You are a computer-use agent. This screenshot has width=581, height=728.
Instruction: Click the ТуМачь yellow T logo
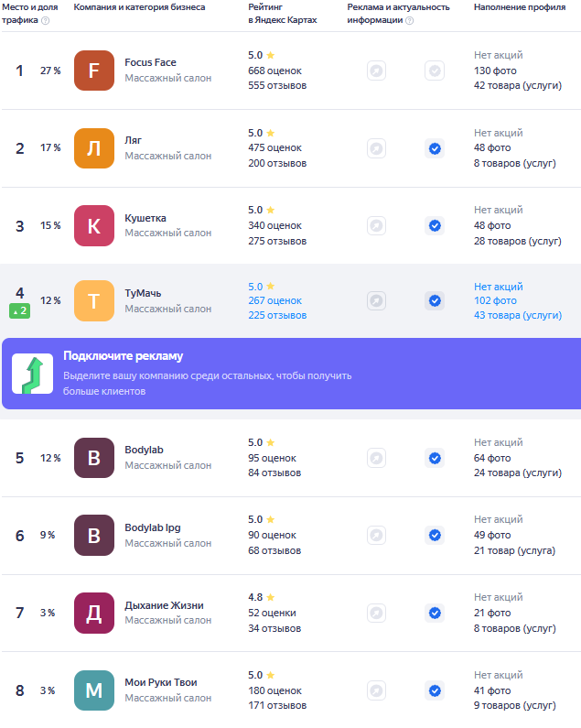coord(93,301)
